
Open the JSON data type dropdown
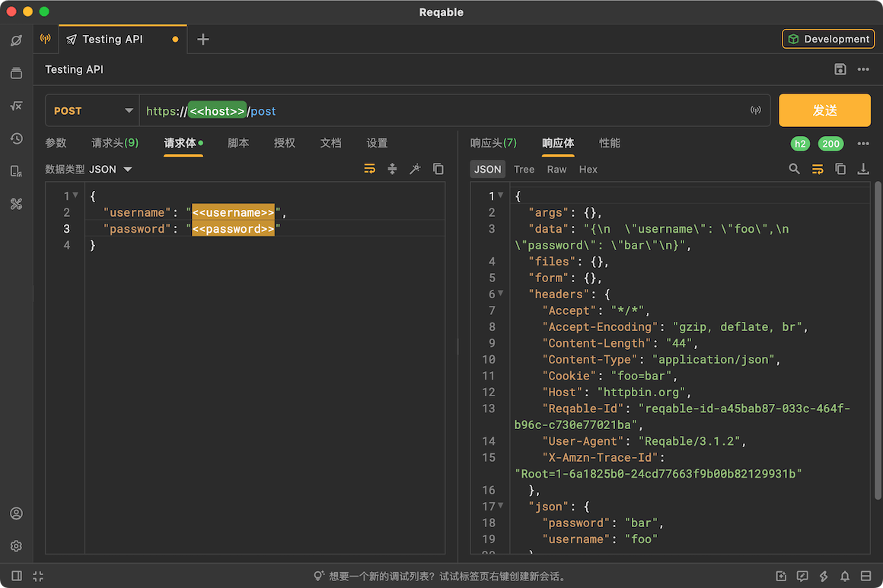tap(110, 170)
